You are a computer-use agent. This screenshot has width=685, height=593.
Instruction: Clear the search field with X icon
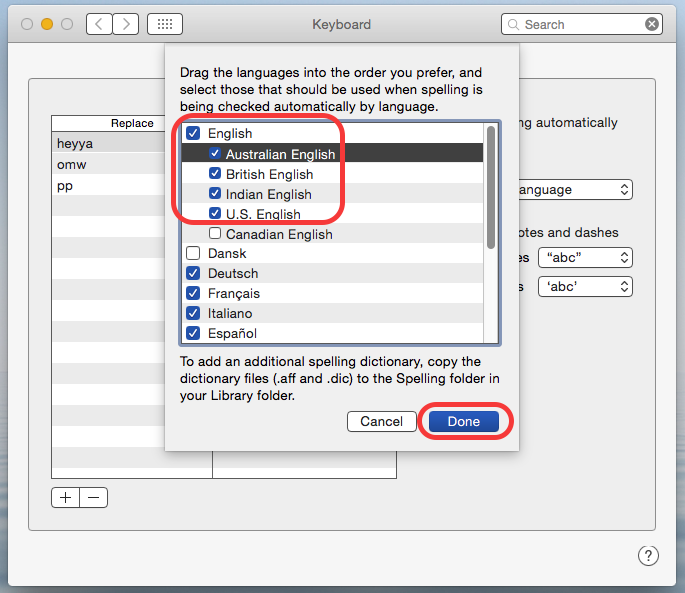652,24
